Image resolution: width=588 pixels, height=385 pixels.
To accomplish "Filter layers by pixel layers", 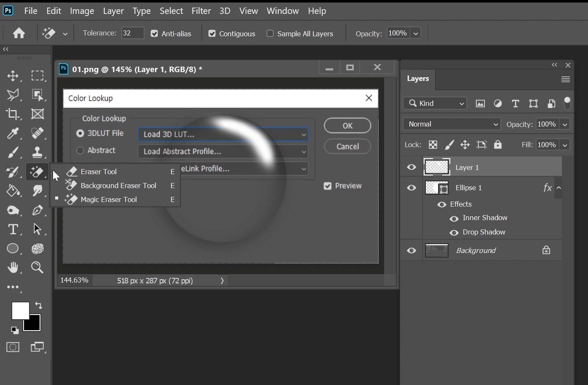I will pyautogui.click(x=480, y=103).
